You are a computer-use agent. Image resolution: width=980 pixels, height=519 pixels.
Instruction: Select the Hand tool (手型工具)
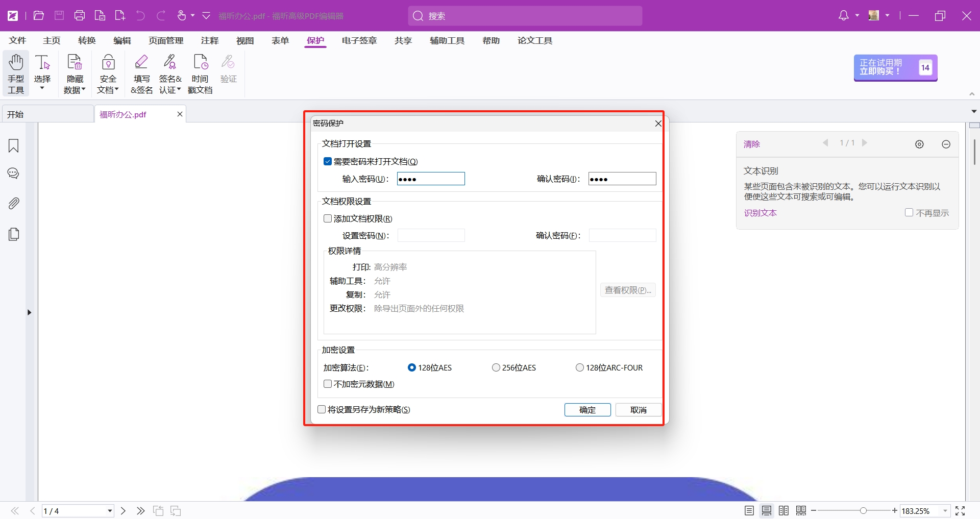tap(15, 73)
